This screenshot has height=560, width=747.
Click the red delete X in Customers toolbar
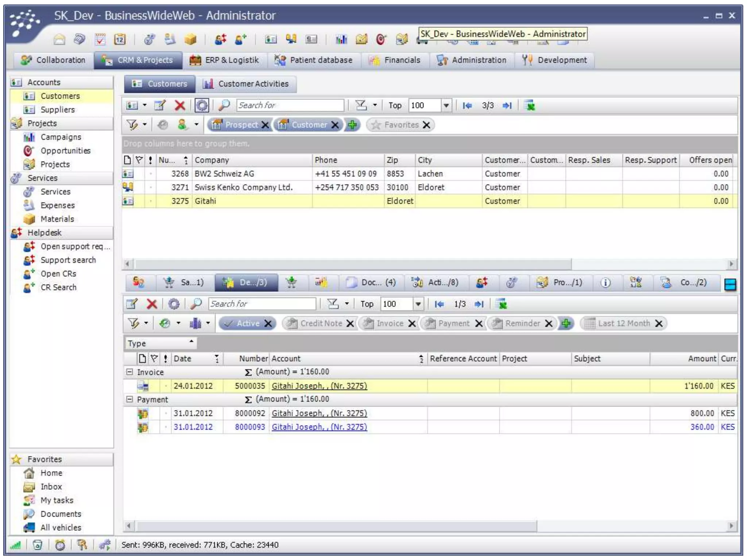[179, 105]
